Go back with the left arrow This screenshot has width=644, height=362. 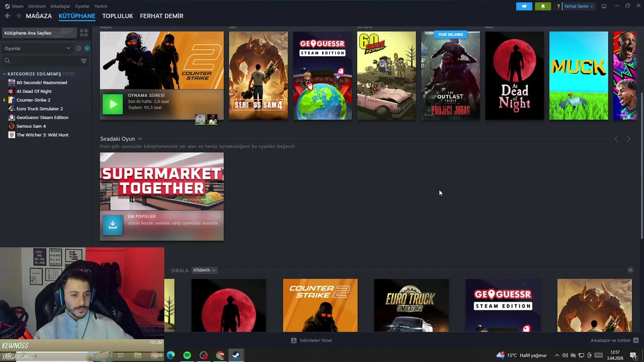[8, 16]
